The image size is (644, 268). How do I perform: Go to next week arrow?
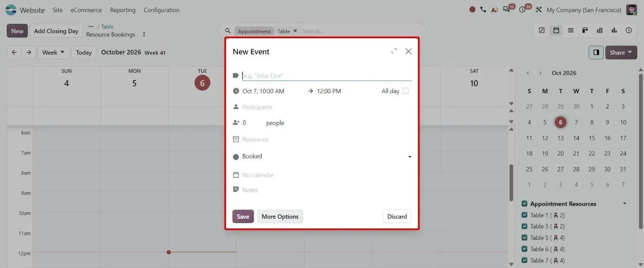click(29, 52)
